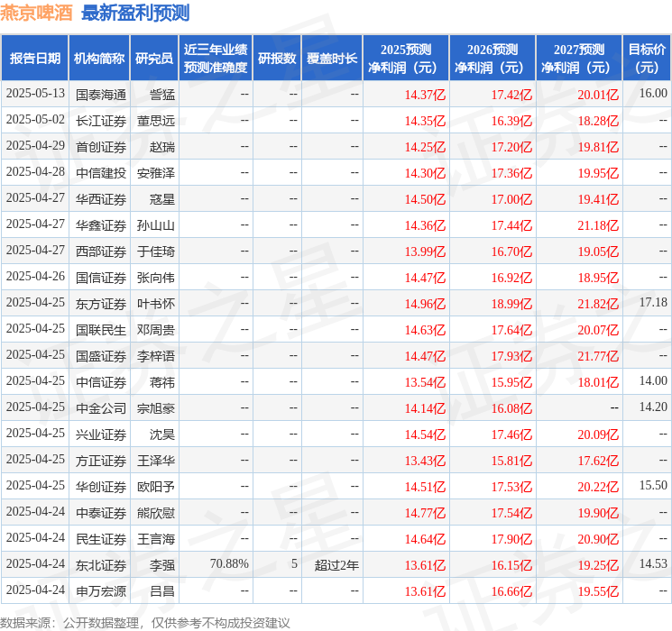
Task: Click researcher name 赵瑞
Action: point(162,147)
